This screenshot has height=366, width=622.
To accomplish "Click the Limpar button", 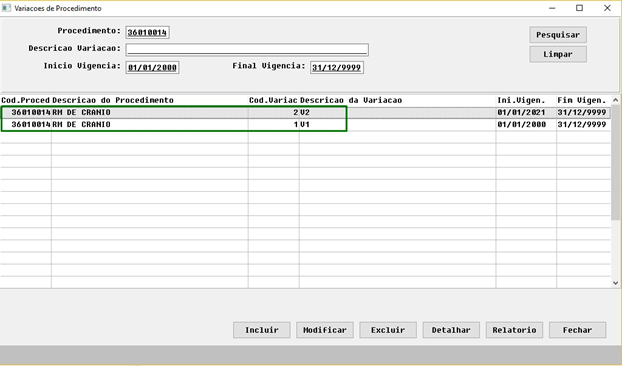I will click(558, 54).
